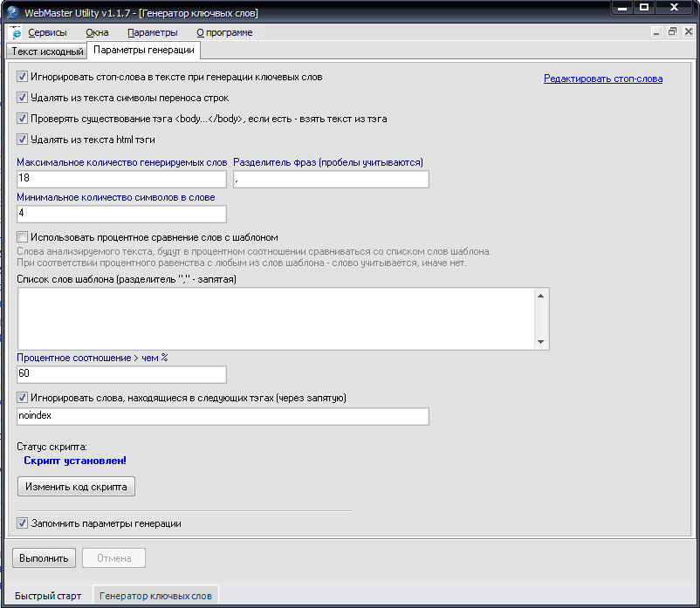
Task: Open the Сервисы menu
Action: (x=47, y=32)
